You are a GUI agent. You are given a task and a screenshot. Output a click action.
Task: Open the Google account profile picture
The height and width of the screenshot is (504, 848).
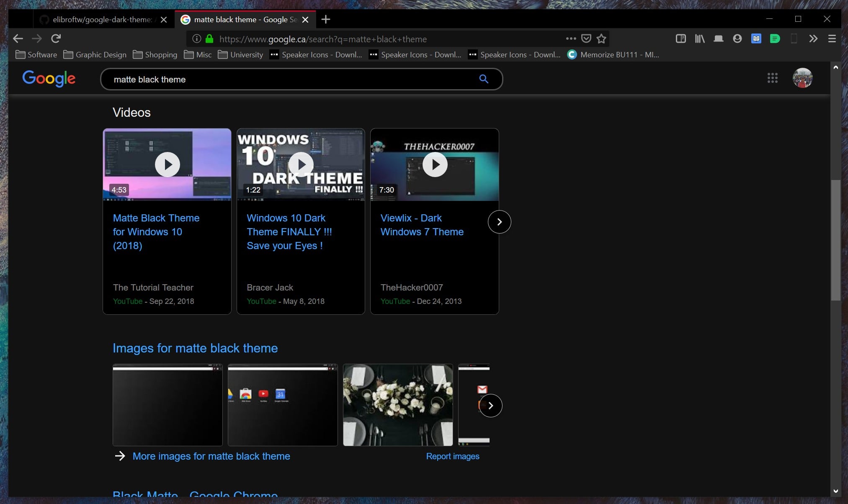[803, 78]
